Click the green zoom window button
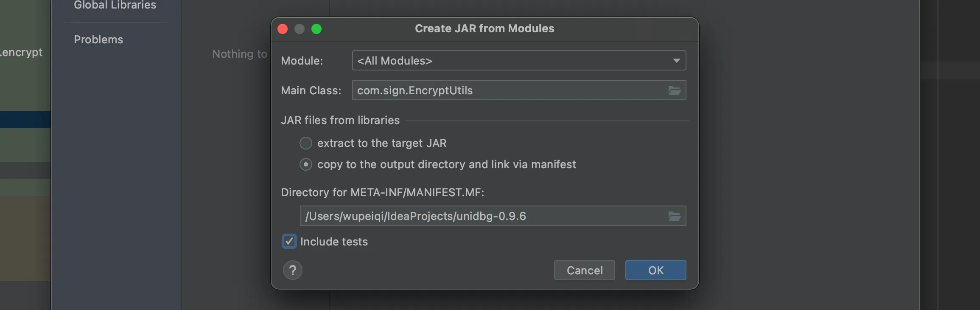This screenshot has height=310, width=980. tap(316, 29)
